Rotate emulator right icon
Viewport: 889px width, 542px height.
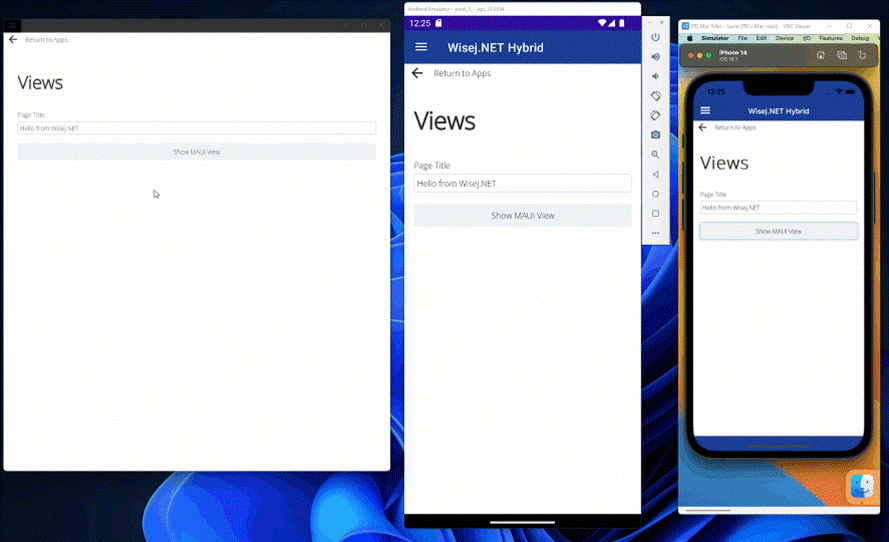click(655, 115)
